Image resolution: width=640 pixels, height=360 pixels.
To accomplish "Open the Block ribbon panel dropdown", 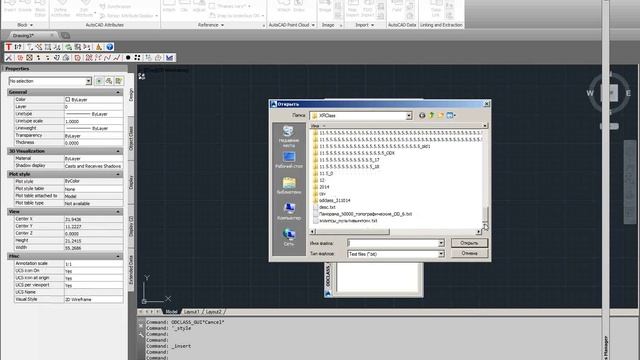I will coord(24,25).
